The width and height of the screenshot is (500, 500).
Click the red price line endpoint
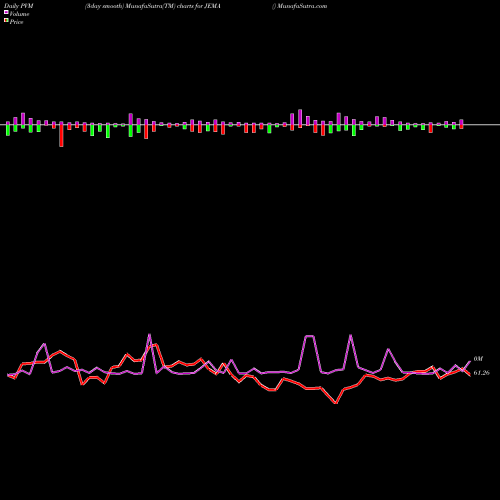469,375
